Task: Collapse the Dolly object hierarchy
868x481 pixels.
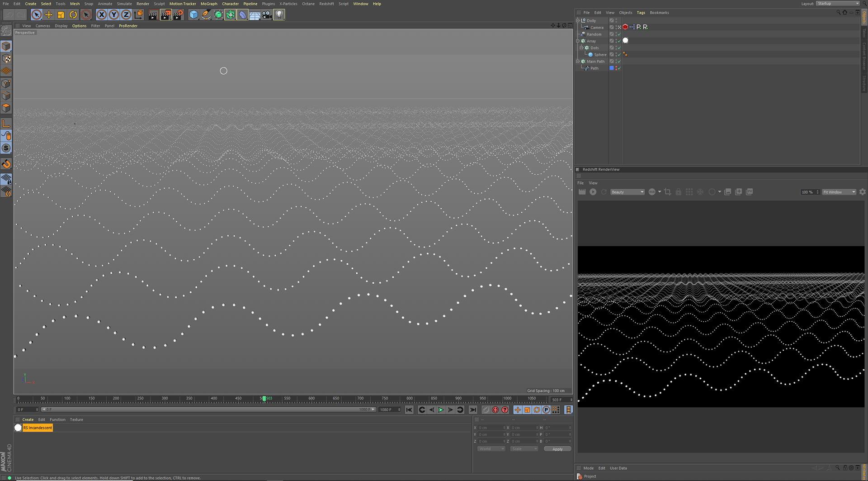Action: pyautogui.click(x=578, y=20)
